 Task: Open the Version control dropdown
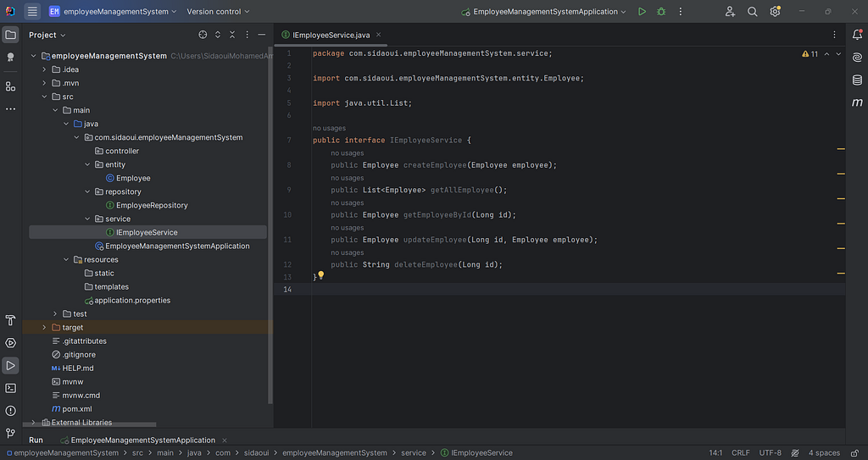(x=218, y=11)
